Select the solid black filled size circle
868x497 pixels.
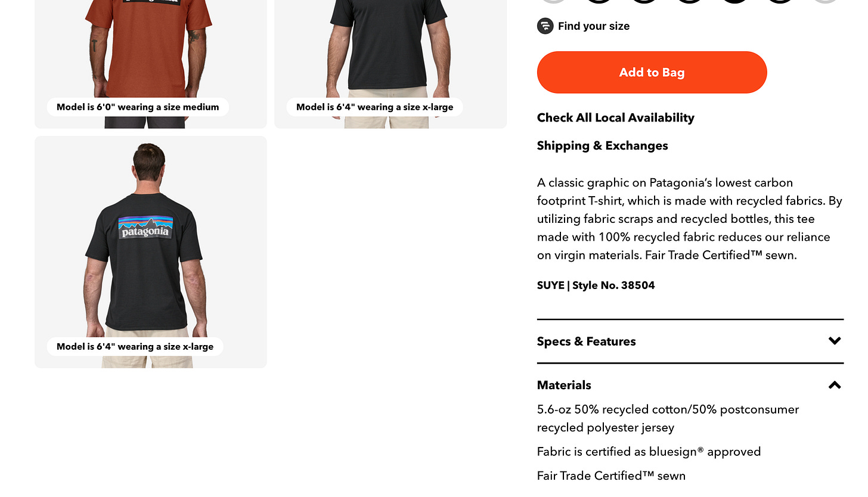coord(734,0)
